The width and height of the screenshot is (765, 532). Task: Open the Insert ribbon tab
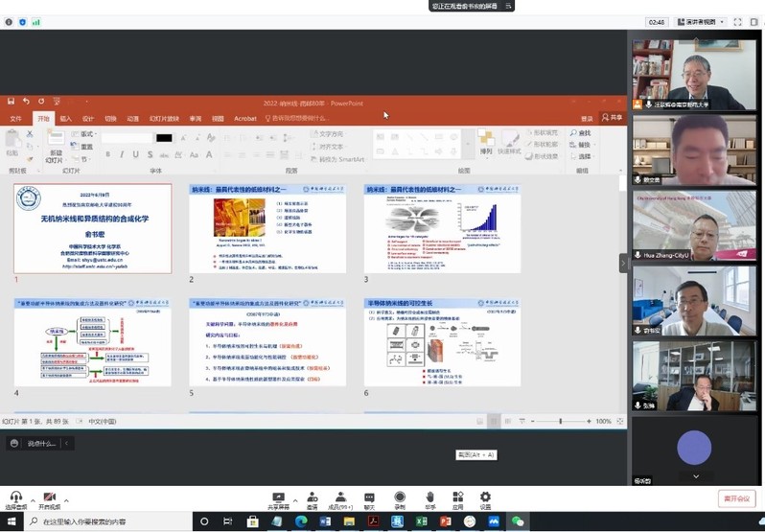tap(65, 119)
